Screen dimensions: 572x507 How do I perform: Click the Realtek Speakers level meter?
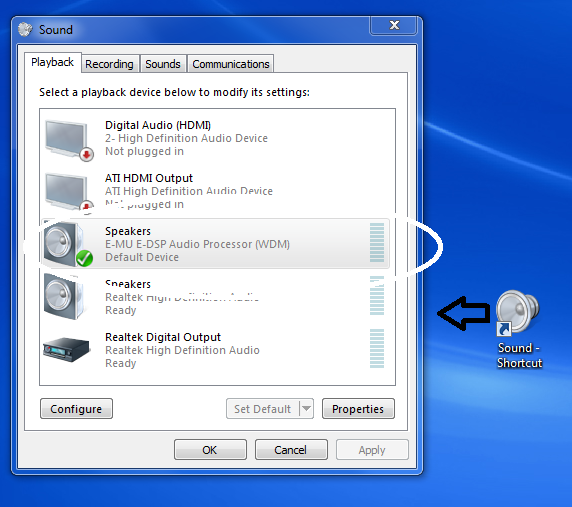(x=377, y=295)
